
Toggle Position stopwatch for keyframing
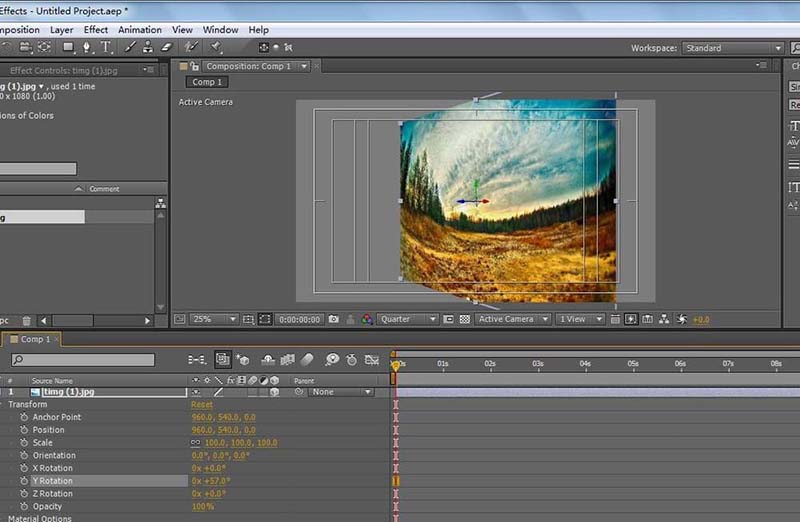(x=24, y=430)
